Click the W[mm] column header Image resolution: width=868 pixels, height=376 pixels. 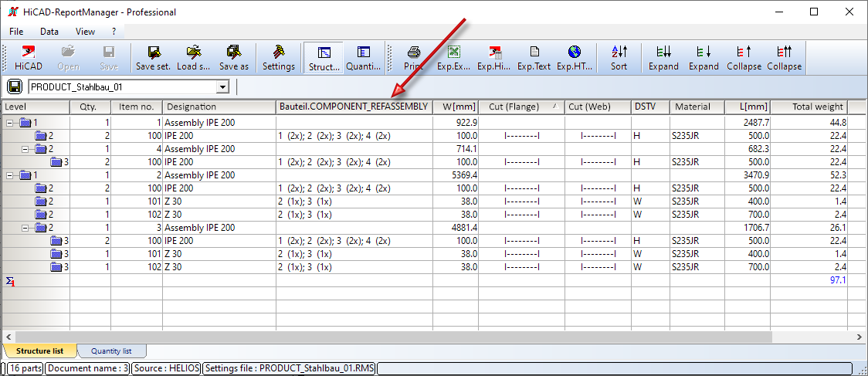pos(456,107)
